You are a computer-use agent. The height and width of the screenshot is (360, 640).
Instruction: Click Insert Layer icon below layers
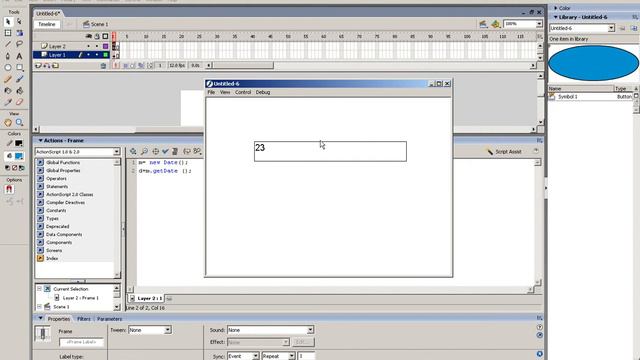pos(38,65)
